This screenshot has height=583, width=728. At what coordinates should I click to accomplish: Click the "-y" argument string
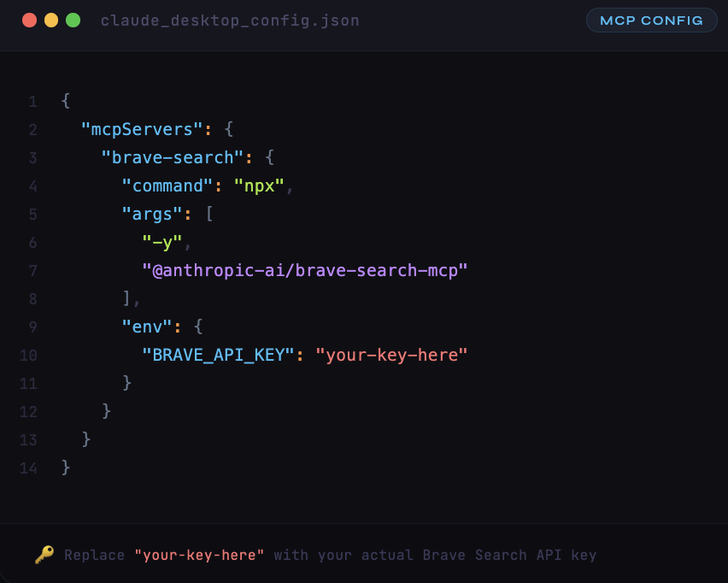[162, 242]
